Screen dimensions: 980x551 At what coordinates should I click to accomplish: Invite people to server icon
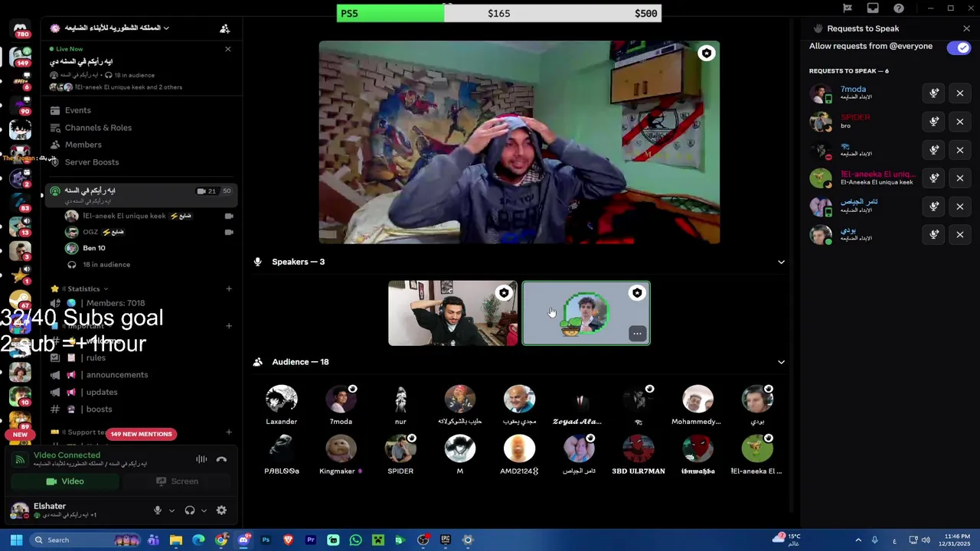click(x=224, y=28)
